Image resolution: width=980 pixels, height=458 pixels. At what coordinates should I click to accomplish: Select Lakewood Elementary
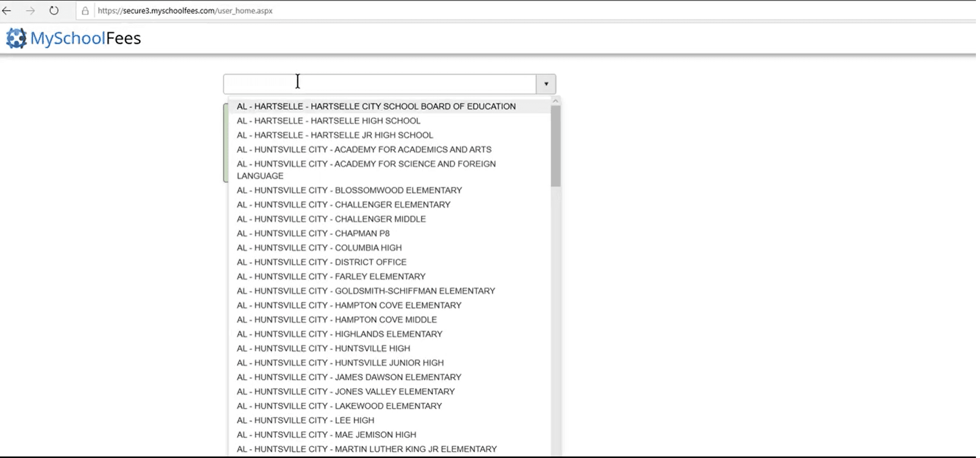point(390,406)
